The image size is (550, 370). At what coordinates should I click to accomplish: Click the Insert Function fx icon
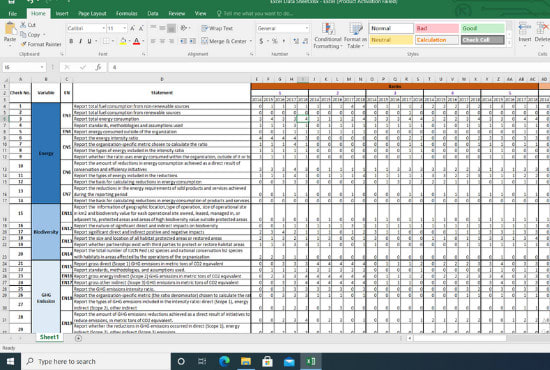[x=99, y=67]
